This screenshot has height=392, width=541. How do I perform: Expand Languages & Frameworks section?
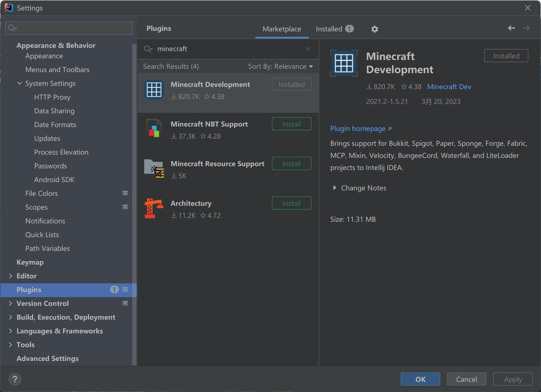click(11, 331)
